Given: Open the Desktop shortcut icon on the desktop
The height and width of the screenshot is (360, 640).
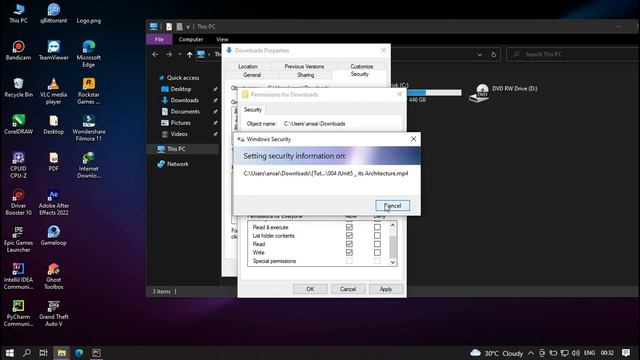Looking at the screenshot, I should [x=53, y=124].
